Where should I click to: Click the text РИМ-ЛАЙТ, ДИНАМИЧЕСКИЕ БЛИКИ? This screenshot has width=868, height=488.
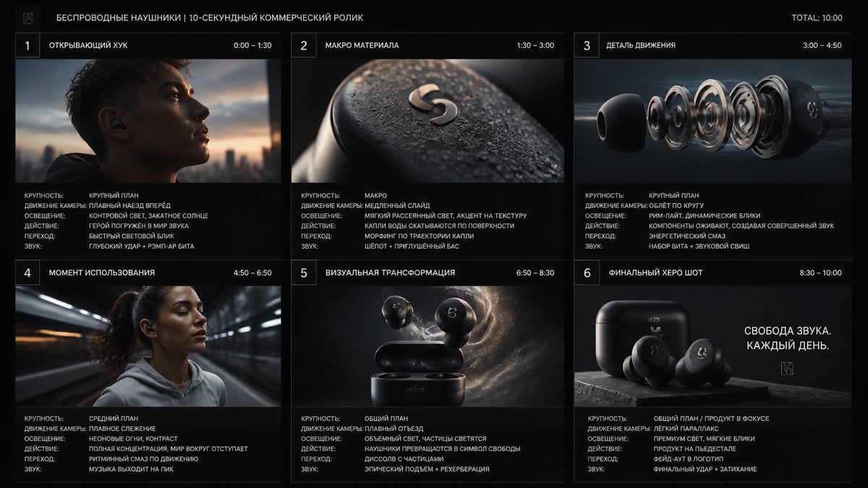706,215
